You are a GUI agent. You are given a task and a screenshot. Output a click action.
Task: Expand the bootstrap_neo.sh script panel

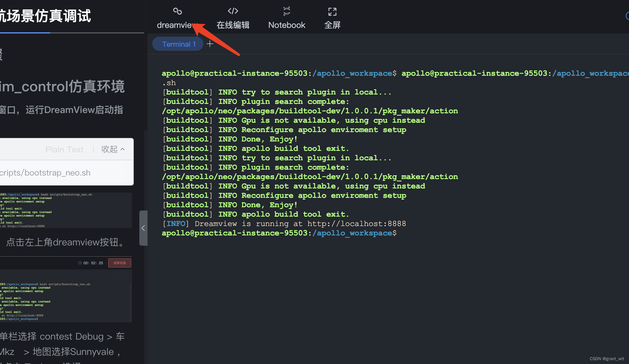[112, 149]
